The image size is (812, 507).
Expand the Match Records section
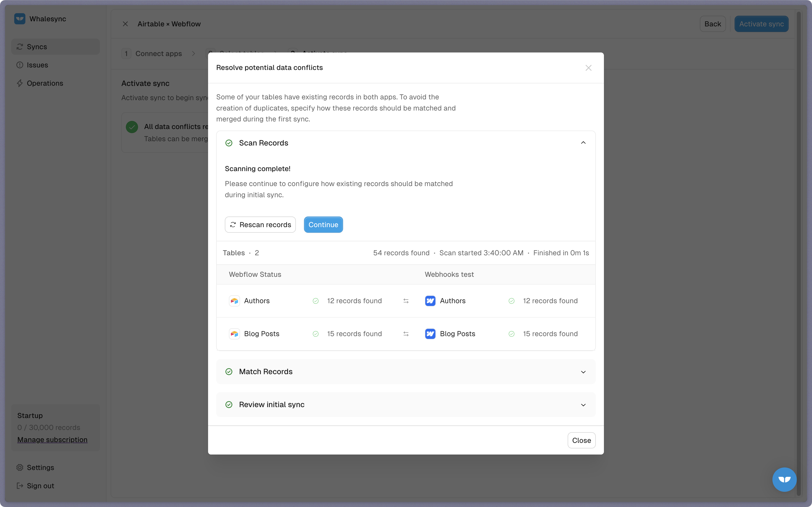(x=583, y=372)
